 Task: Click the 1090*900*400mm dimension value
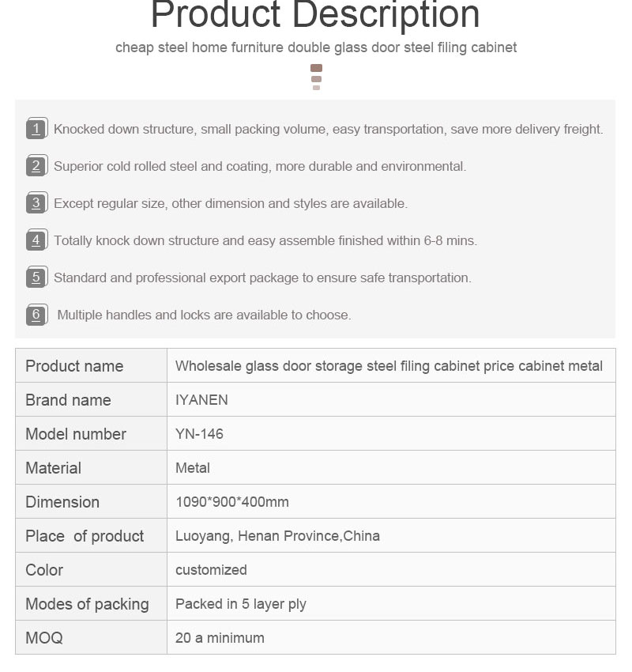(232, 502)
